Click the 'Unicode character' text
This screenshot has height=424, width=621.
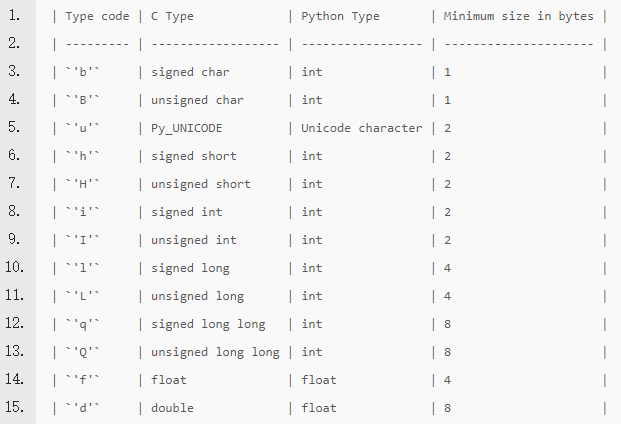point(361,128)
